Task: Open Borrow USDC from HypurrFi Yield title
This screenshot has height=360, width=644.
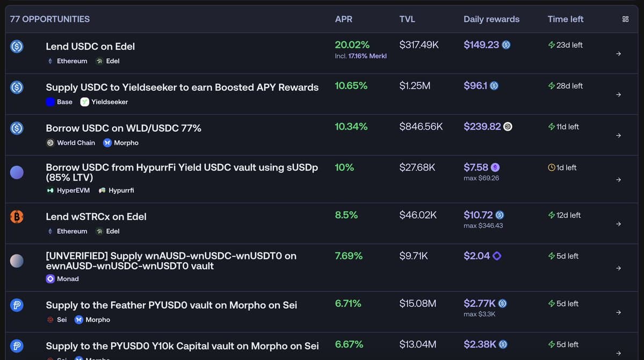Action: [182, 172]
